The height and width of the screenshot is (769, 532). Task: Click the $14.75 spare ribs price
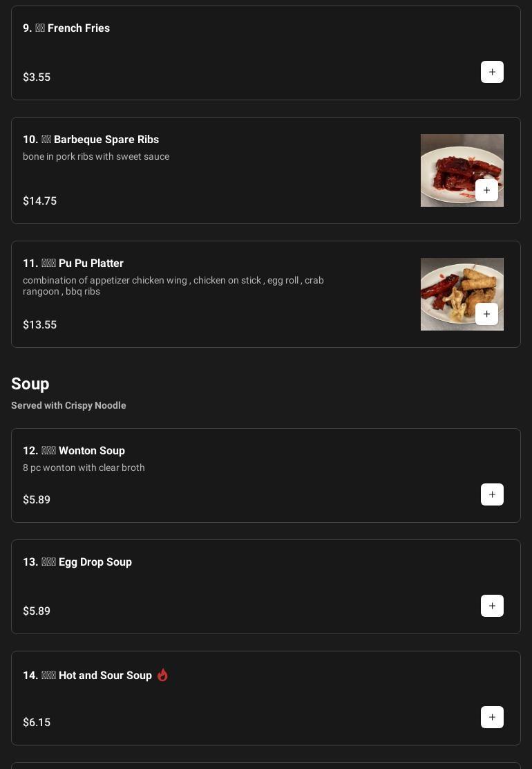click(40, 201)
